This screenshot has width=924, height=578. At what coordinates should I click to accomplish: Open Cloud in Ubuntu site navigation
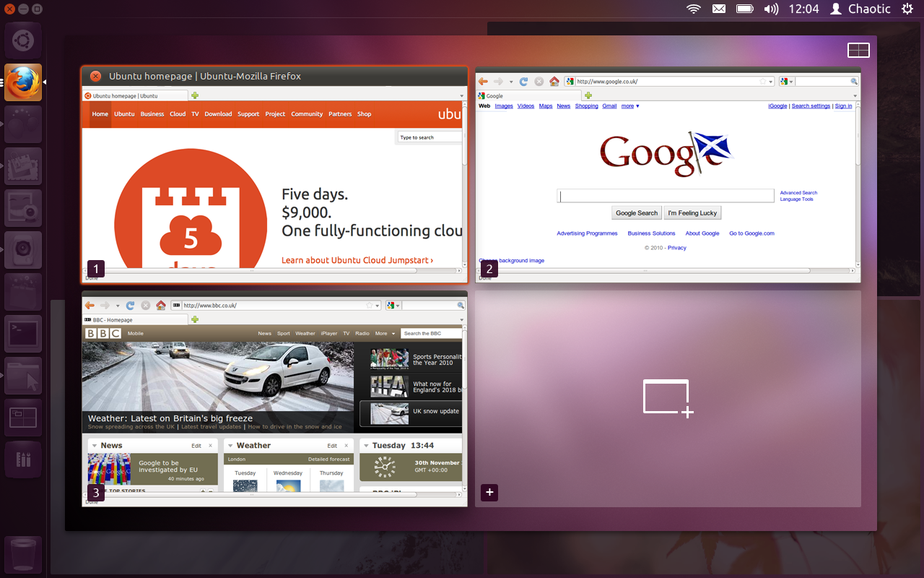pos(178,114)
